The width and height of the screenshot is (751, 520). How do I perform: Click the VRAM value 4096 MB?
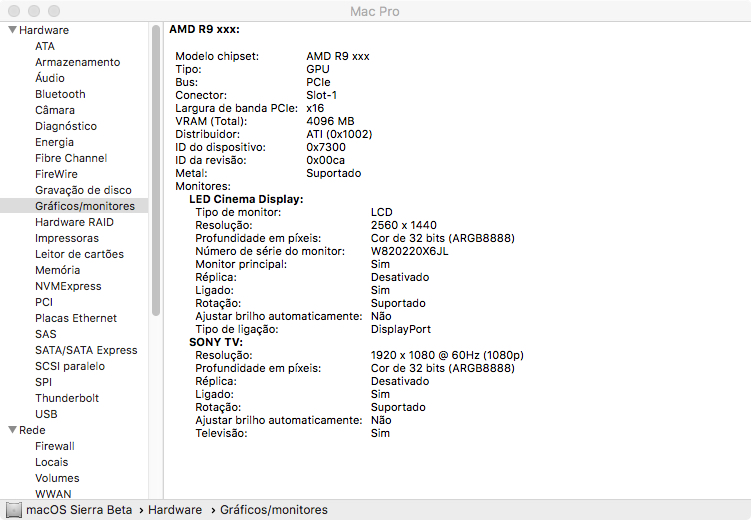click(x=330, y=121)
